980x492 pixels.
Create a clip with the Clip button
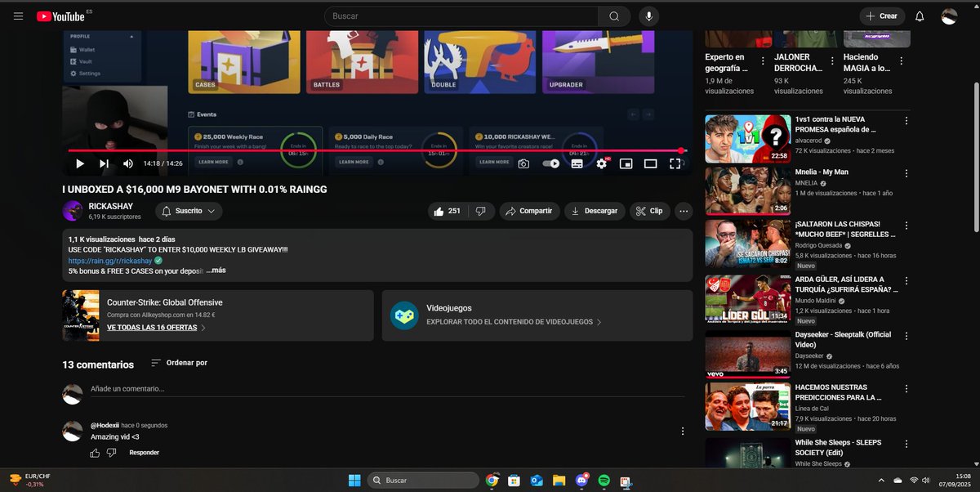pos(649,211)
